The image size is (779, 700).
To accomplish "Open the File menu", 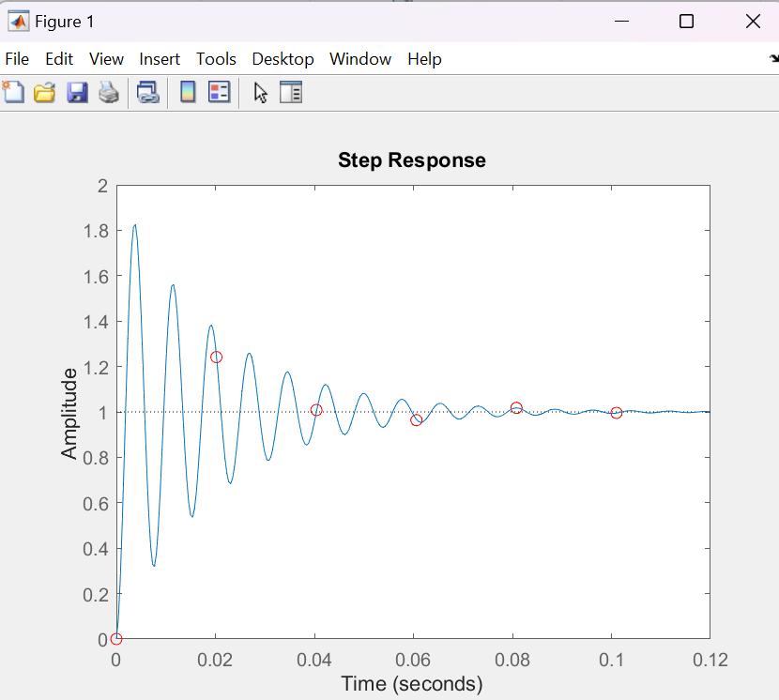I will pyautogui.click(x=17, y=58).
